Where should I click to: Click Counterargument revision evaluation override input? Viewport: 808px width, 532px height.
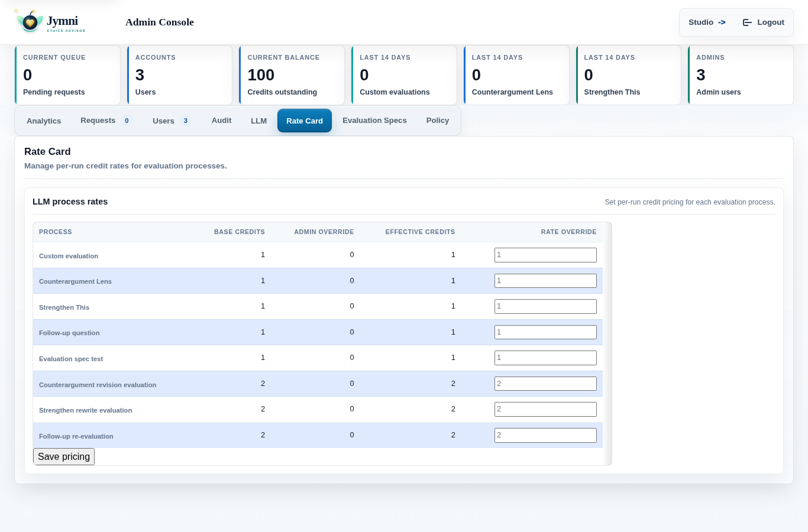coord(545,384)
